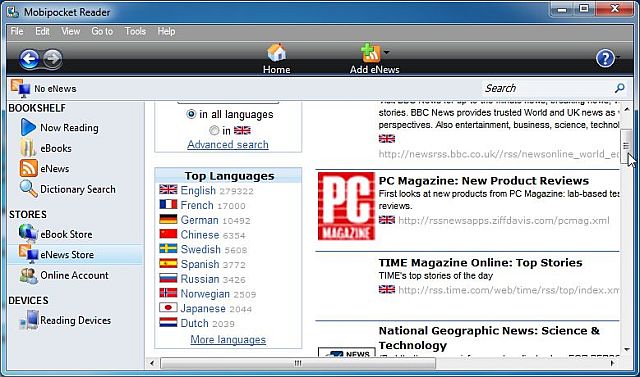Click the Swedish language link
This screenshot has width=640, height=377.
[x=200, y=249]
